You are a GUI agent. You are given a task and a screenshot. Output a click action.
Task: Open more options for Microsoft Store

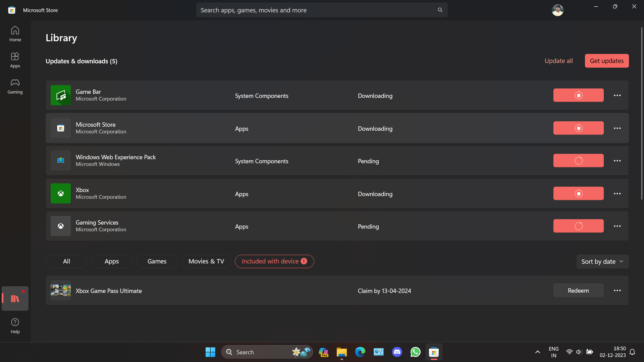(617, 128)
